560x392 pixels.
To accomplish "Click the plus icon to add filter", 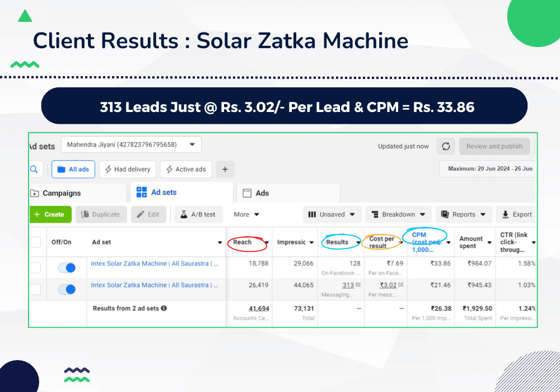I will pyautogui.click(x=225, y=169).
